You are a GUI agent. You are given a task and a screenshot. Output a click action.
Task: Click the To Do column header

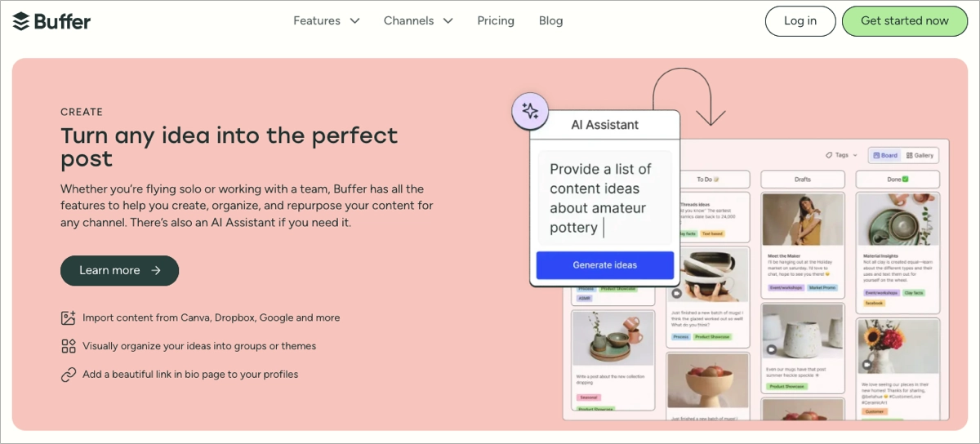[x=708, y=179]
